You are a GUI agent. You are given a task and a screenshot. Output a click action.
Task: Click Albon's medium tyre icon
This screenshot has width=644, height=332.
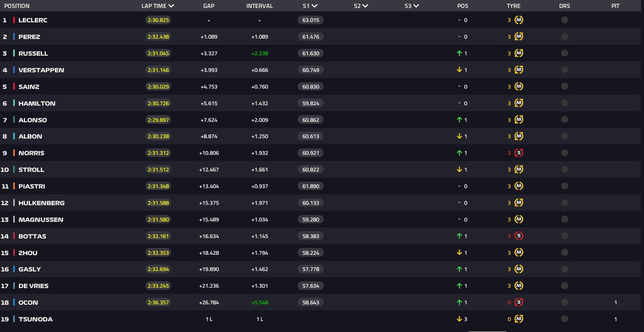(x=519, y=136)
